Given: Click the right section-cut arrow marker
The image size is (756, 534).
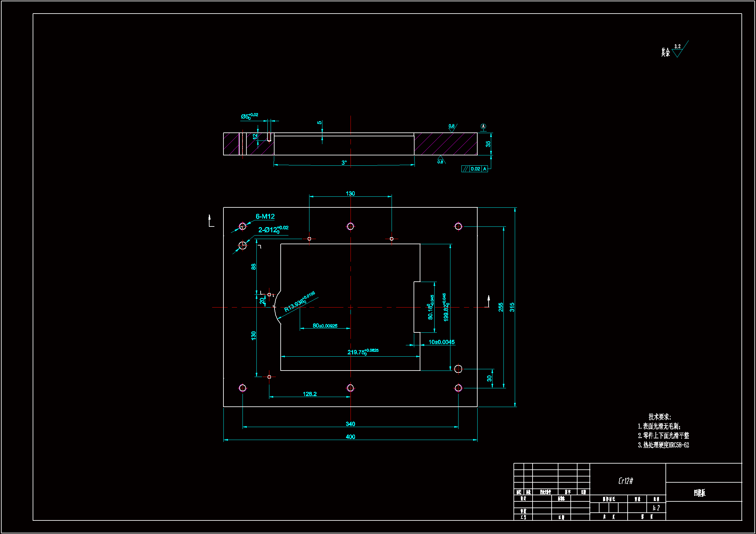Looking at the screenshot, I should [x=488, y=301].
